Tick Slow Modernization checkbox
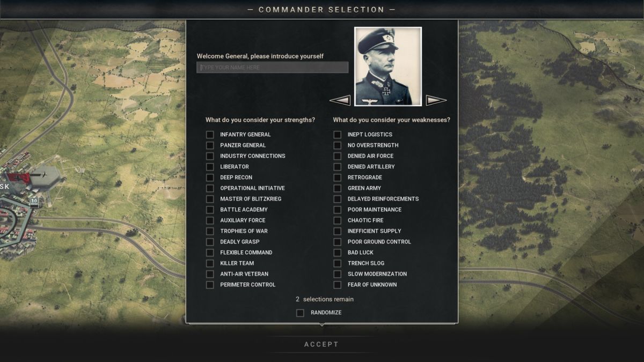The image size is (644, 362). pos(338,274)
